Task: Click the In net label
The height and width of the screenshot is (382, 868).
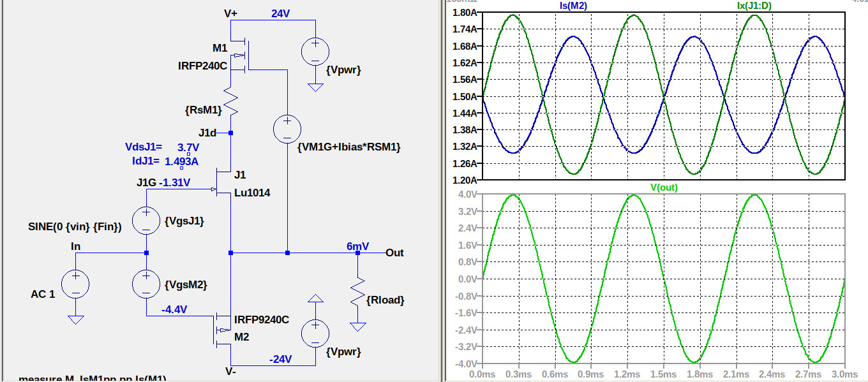Action: click(75, 246)
